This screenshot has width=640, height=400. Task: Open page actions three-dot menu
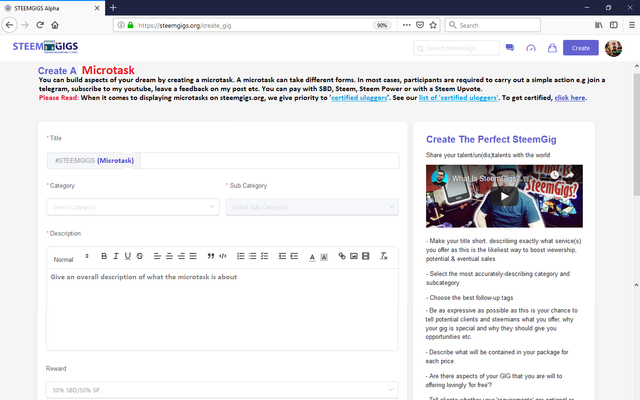407,25
